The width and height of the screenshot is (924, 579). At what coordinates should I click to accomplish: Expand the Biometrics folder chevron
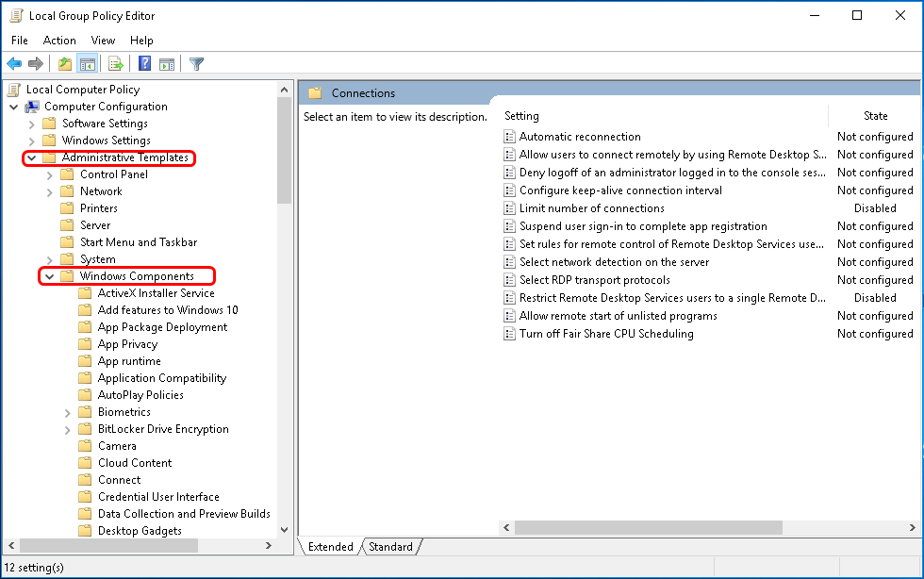click(x=66, y=411)
